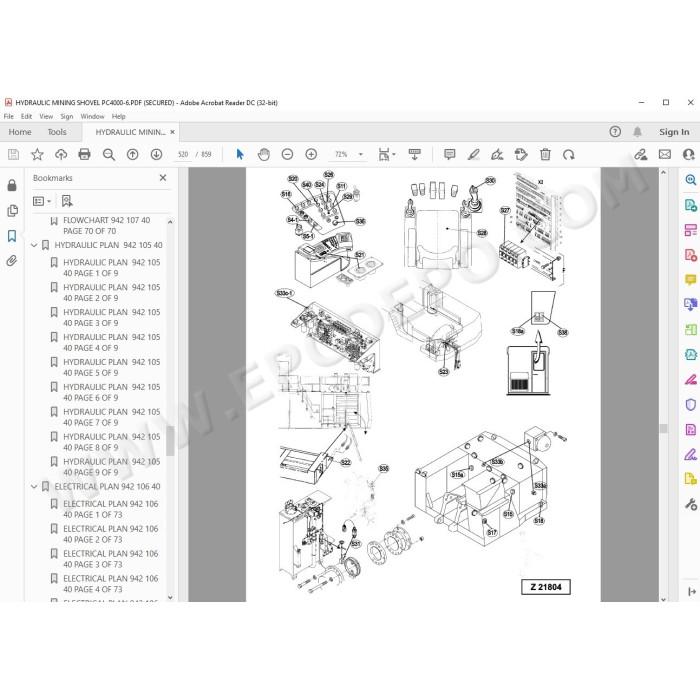Activate the selection arrow tool
The height and width of the screenshot is (700, 700).
(x=240, y=154)
